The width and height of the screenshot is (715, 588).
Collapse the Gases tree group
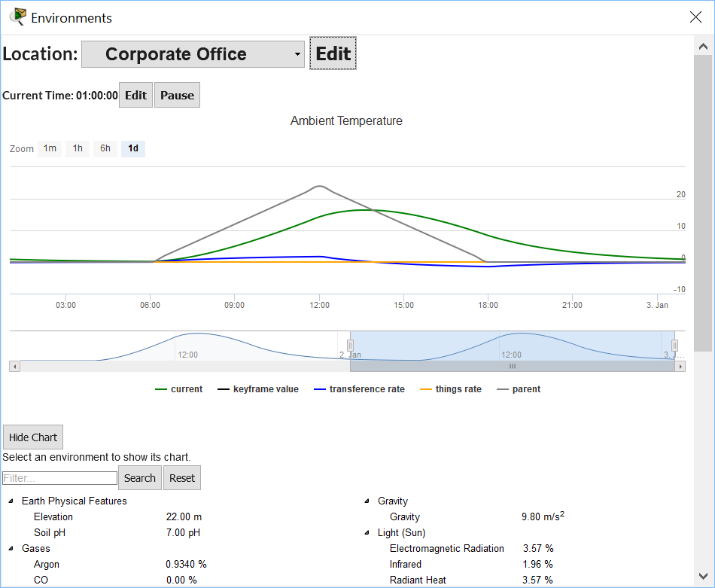[x=11, y=549]
